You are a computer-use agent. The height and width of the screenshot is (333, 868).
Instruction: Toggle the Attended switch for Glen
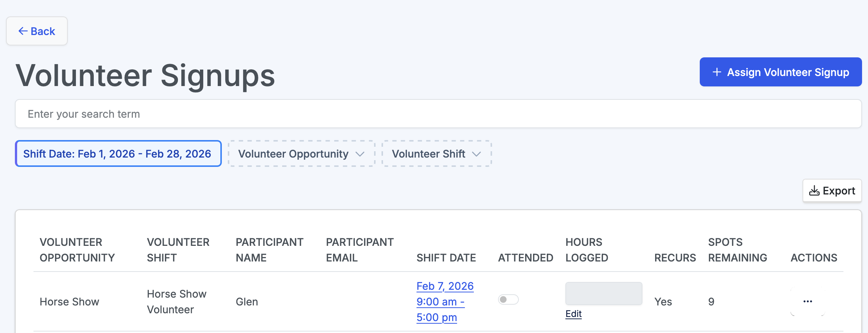pos(508,299)
